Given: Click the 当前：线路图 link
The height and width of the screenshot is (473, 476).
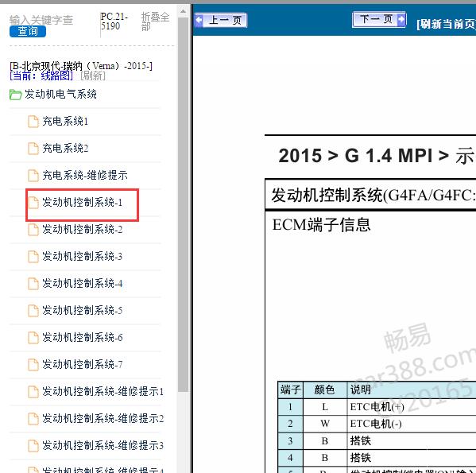Looking at the screenshot, I should pyautogui.click(x=41, y=76).
